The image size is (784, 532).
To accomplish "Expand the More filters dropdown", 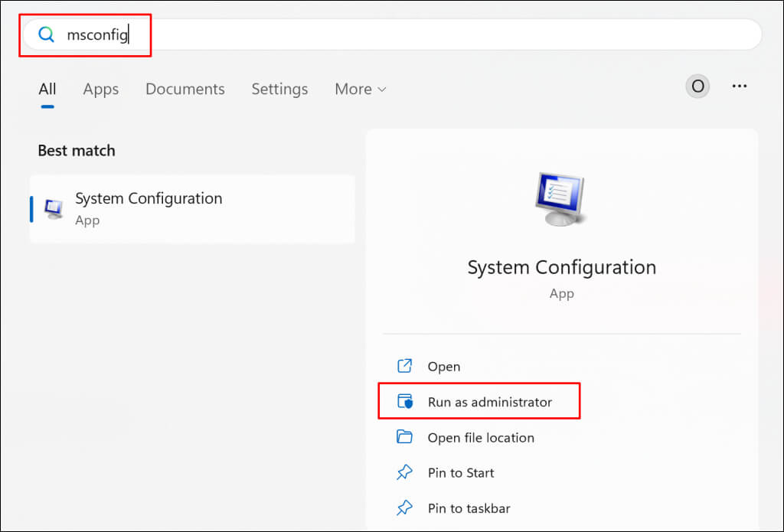I will click(360, 89).
